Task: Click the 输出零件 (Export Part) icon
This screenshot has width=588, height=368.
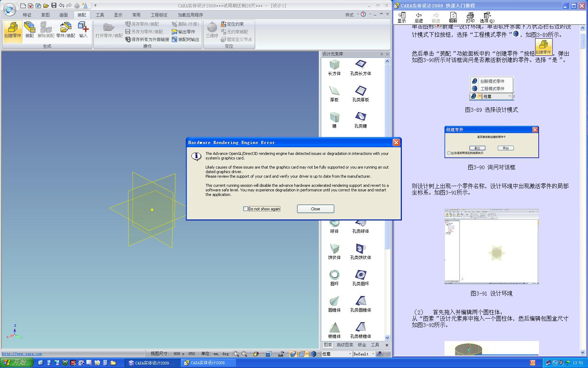Action: pyautogui.click(x=183, y=32)
